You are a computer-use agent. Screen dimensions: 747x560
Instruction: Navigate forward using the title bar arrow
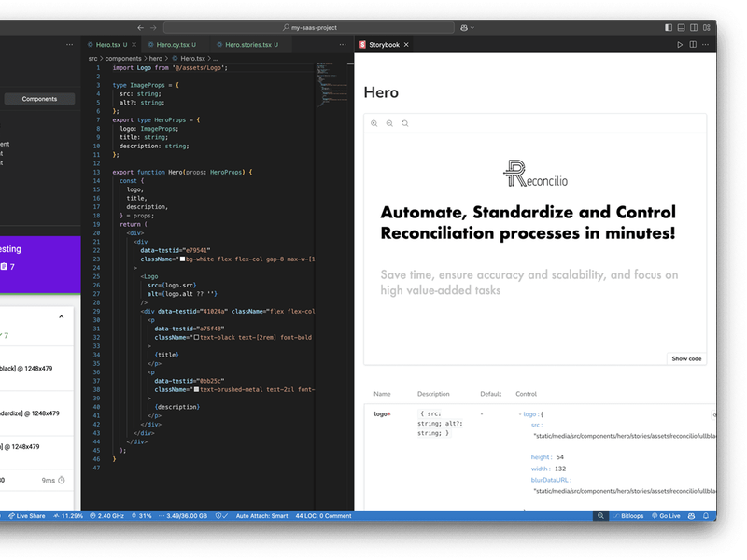pyautogui.click(x=154, y=28)
